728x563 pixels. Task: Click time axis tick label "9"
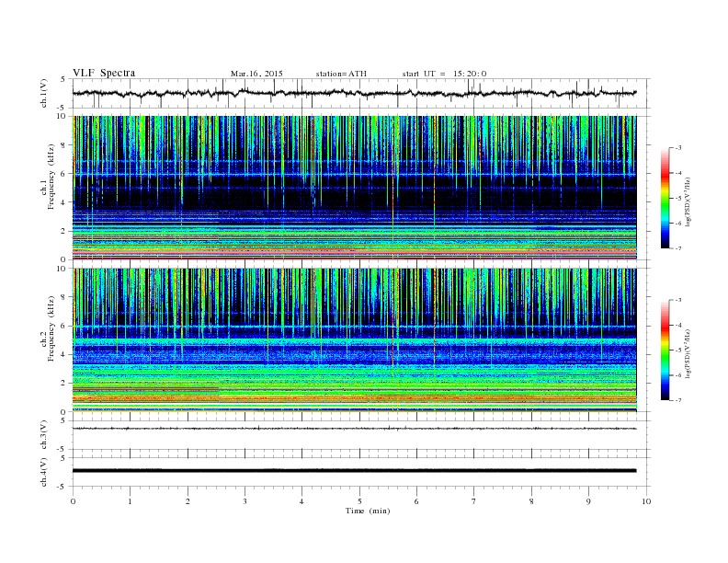[588, 501]
